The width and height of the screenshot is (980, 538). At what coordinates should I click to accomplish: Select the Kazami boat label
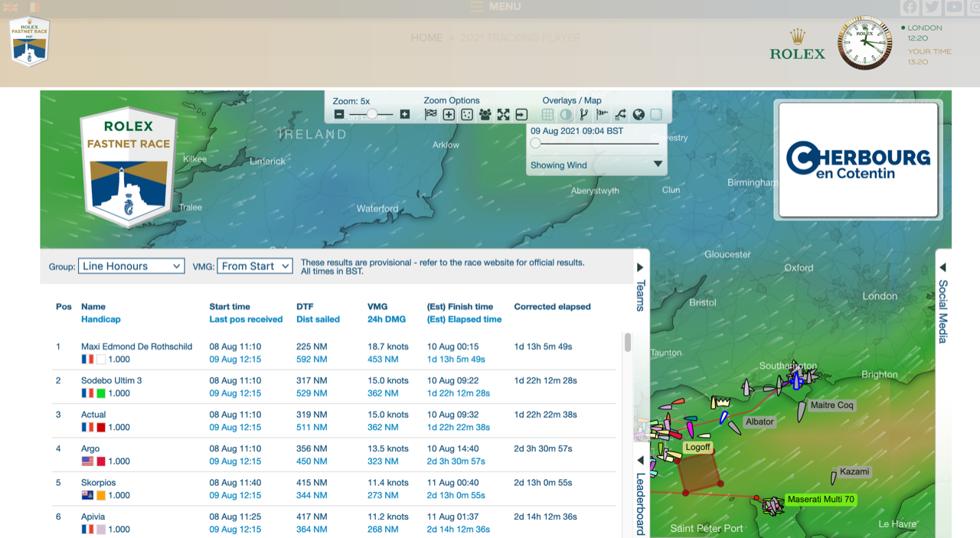[854, 471]
